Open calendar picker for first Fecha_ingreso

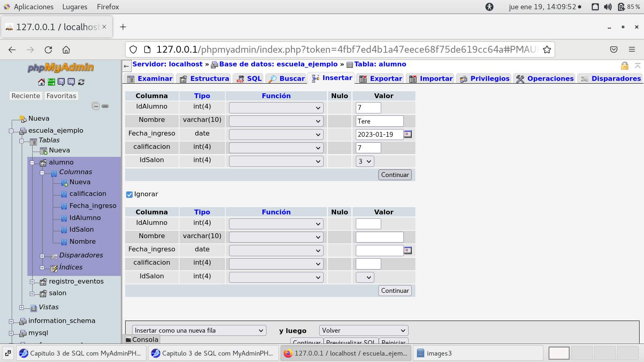tap(408, 134)
